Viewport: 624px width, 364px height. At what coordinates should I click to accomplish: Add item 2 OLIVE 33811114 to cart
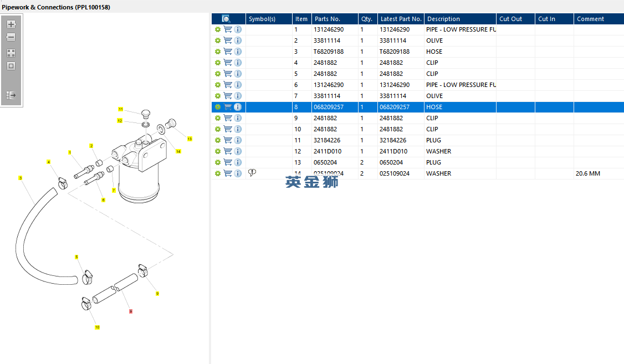click(x=228, y=40)
